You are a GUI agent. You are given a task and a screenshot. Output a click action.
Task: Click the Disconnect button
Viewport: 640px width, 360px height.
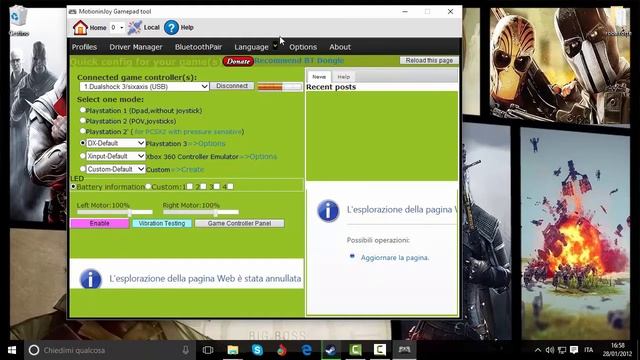(x=232, y=86)
